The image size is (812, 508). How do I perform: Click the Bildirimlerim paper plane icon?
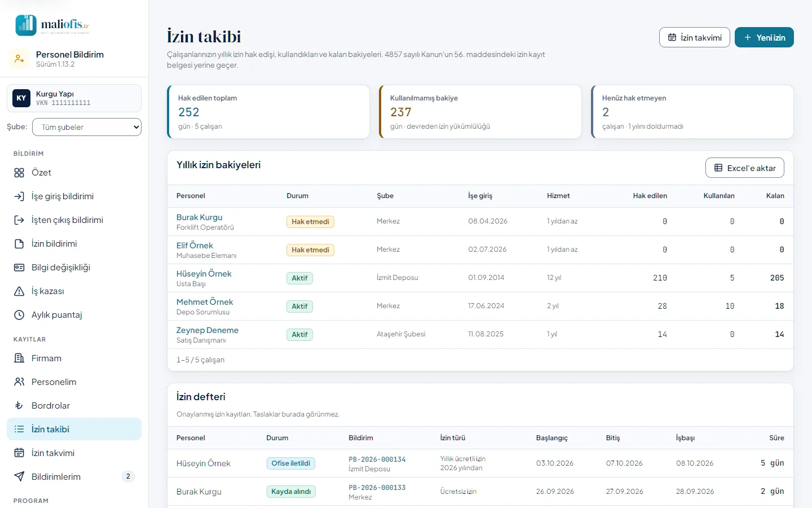click(x=19, y=477)
